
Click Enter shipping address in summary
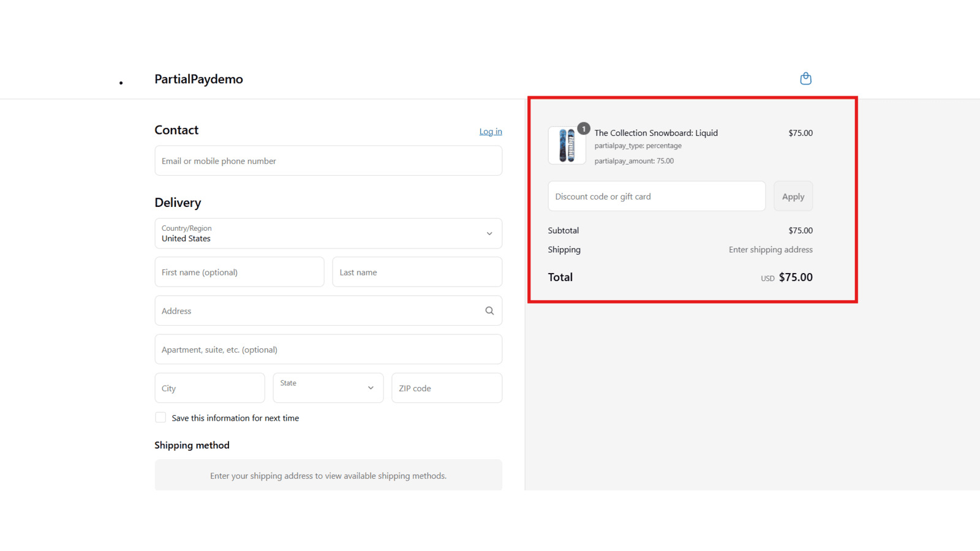point(771,249)
